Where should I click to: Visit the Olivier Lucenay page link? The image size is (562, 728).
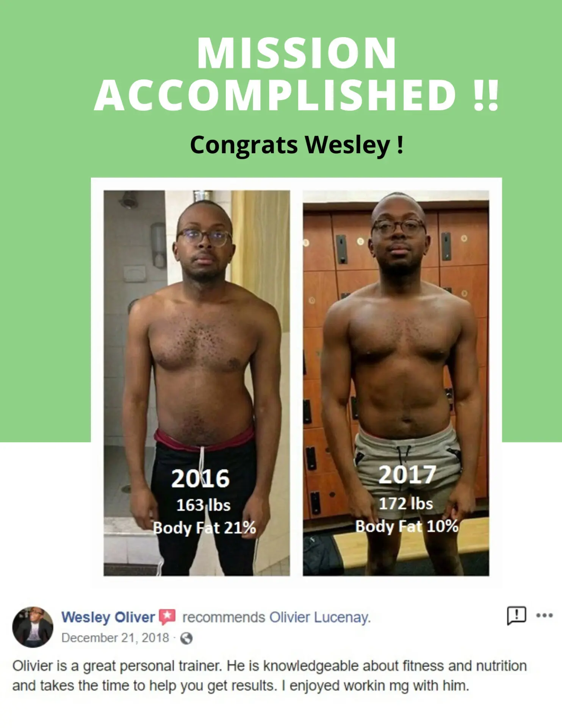320,617
